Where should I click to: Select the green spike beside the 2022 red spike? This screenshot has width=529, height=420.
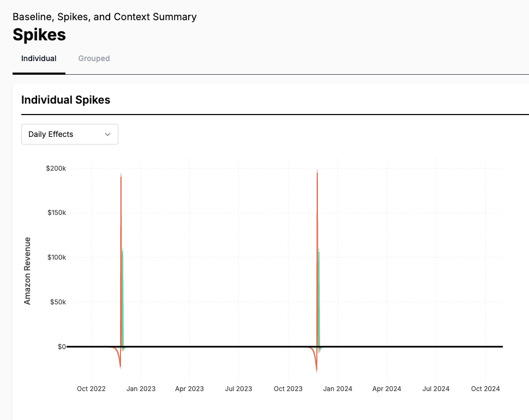123,295
